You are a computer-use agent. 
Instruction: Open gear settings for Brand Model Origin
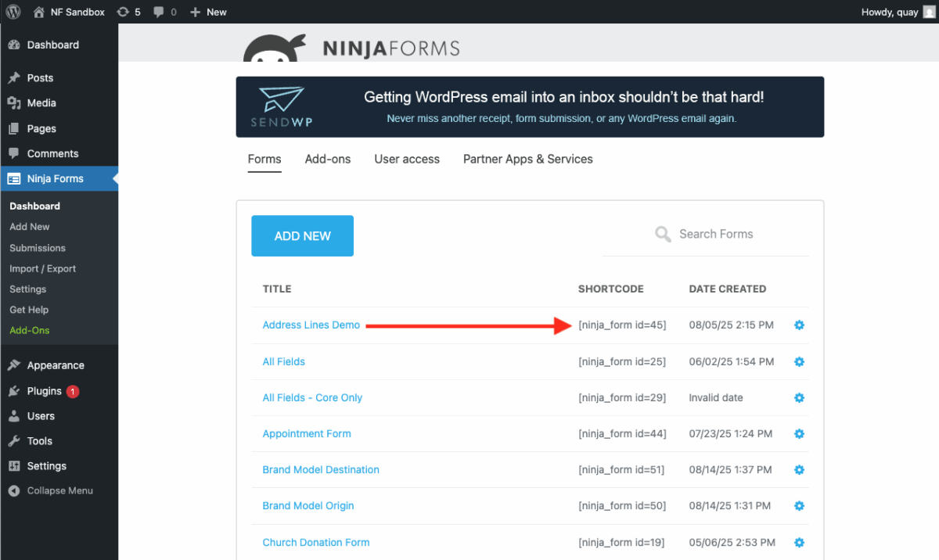pyautogui.click(x=799, y=506)
